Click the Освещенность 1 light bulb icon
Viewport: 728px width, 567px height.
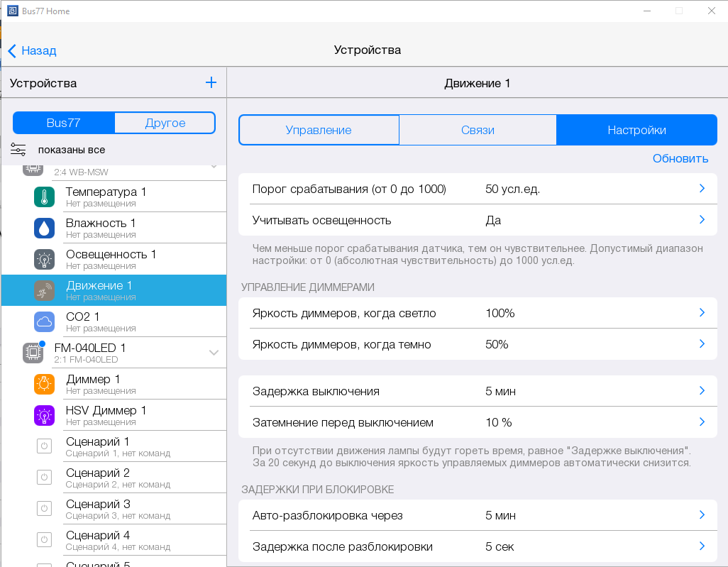44,259
